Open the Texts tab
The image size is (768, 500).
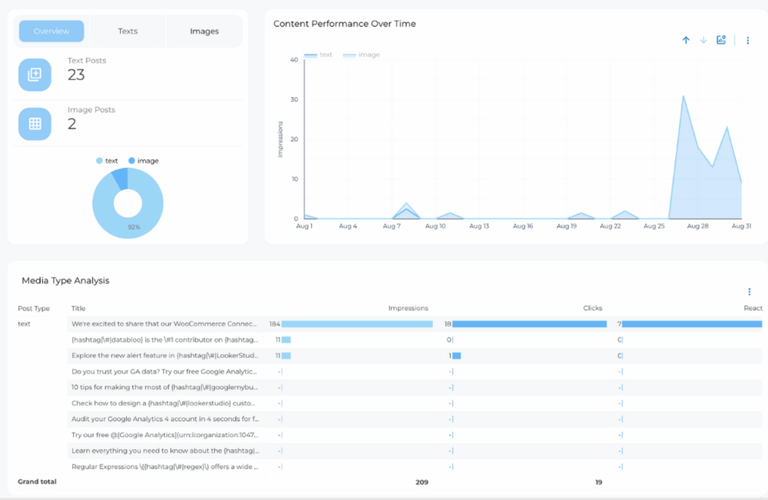tap(128, 31)
